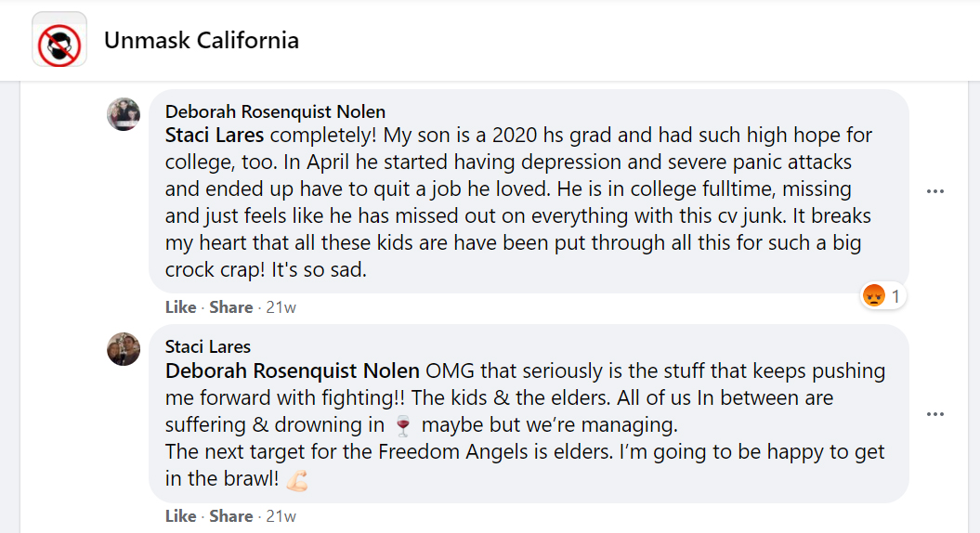View the reaction count "1" on Deborah's comment
This screenshot has width=980, height=533.
point(895,297)
